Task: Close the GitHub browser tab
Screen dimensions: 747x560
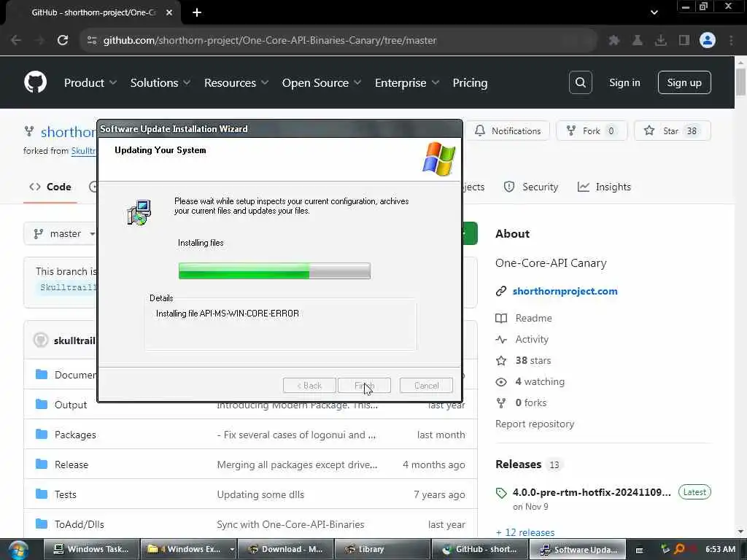Action: (x=169, y=12)
